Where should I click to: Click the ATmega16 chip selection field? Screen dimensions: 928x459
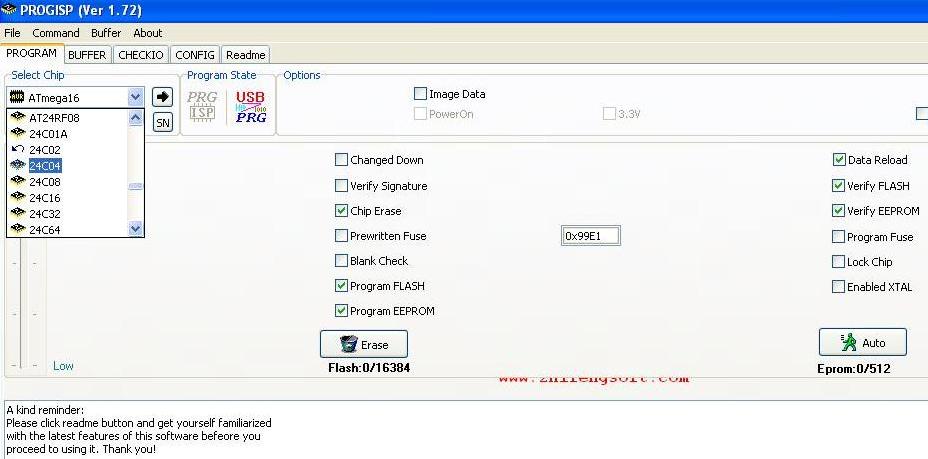point(75,98)
